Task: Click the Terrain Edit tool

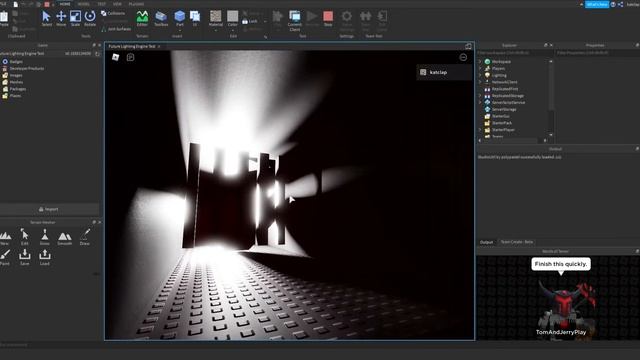Action: tap(24, 237)
